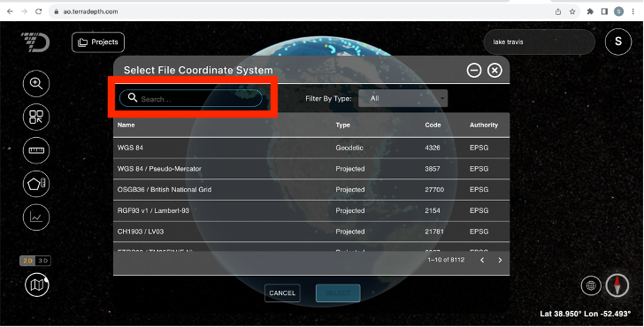Screen dimensions: 644x327
Task: Open the grid selection tool in sidebar
Action: pos(36,117)
